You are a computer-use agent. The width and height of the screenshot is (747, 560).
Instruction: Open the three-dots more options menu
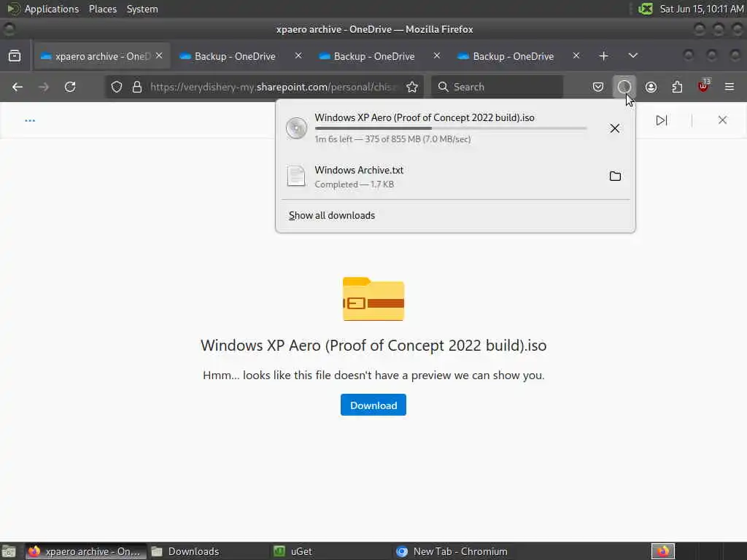30,120
